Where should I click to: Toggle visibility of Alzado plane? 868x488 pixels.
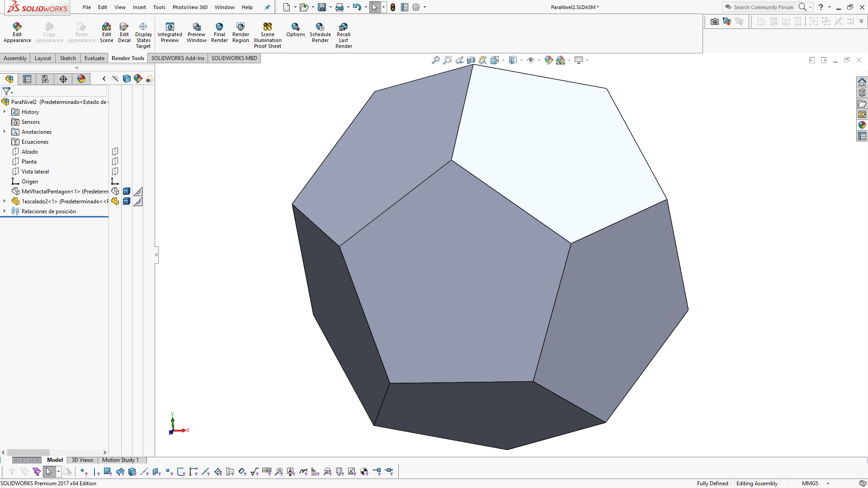point(115,152)
